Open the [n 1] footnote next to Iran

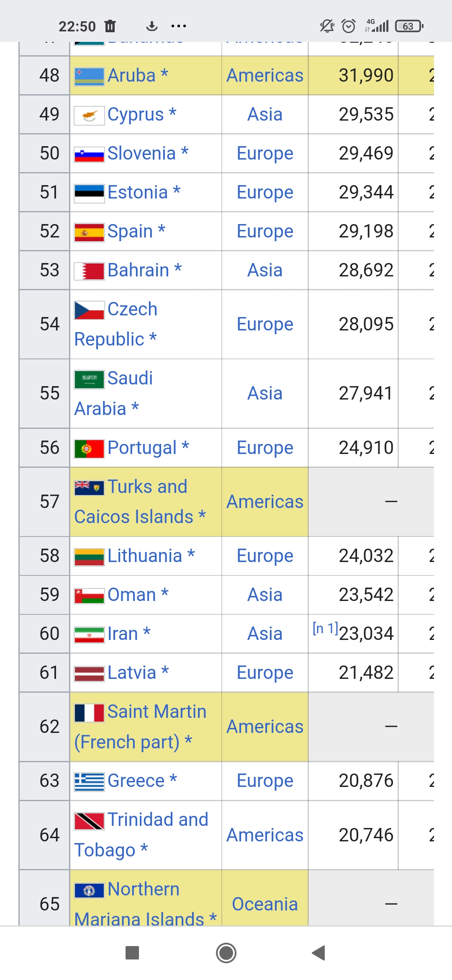tap(325, 628)
